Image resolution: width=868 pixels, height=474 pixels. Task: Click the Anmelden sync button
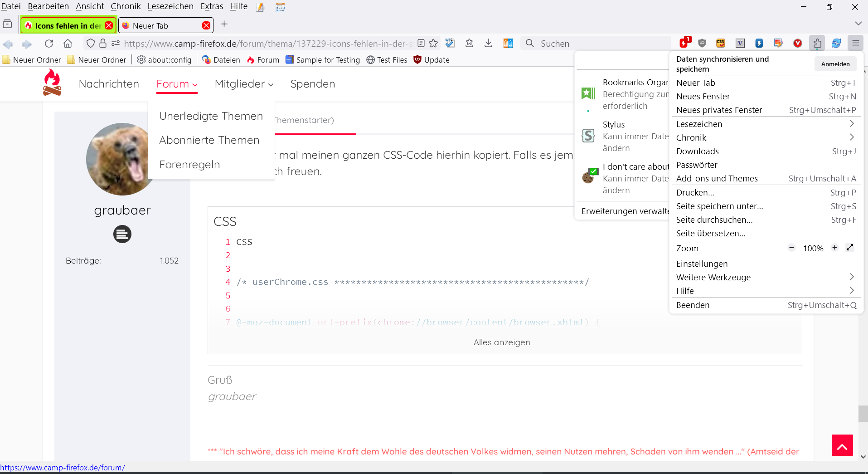[835, 64]
